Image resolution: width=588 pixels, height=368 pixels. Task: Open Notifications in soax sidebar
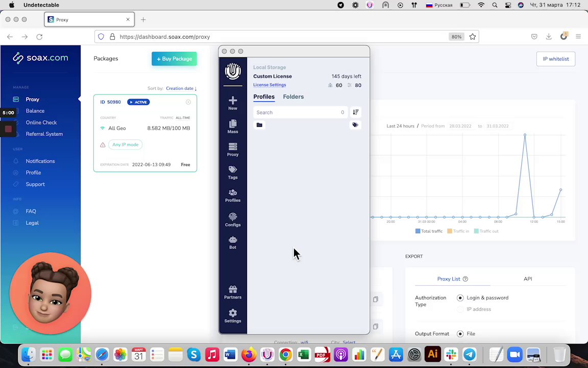pos(40,161)
